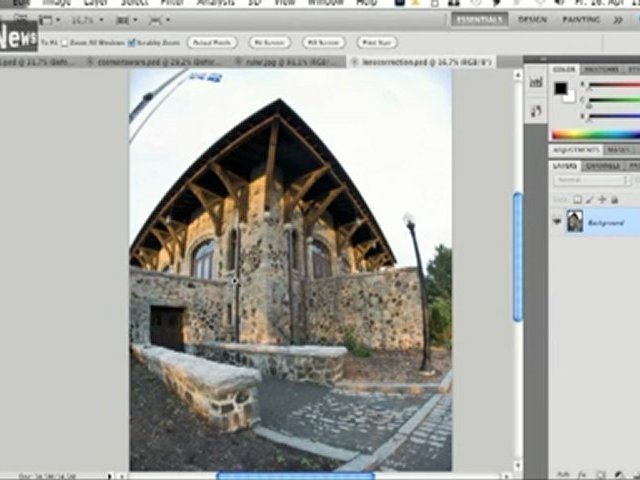Viewport: 640px width, 480px height.
Task: Click the lock image pixels brush icon
Action: click(x=589, y=200)
